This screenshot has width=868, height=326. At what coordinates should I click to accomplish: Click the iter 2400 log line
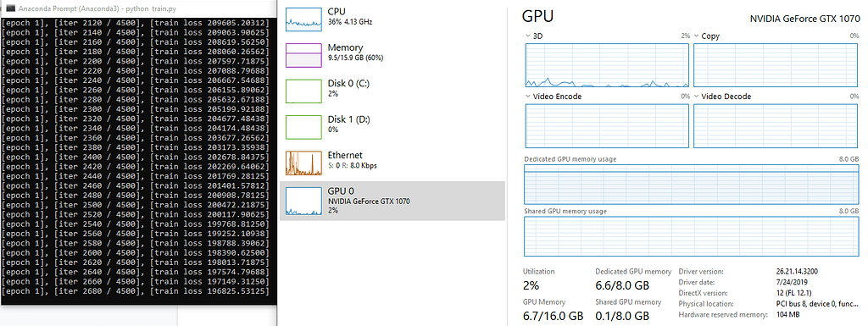tap(136, 157)
